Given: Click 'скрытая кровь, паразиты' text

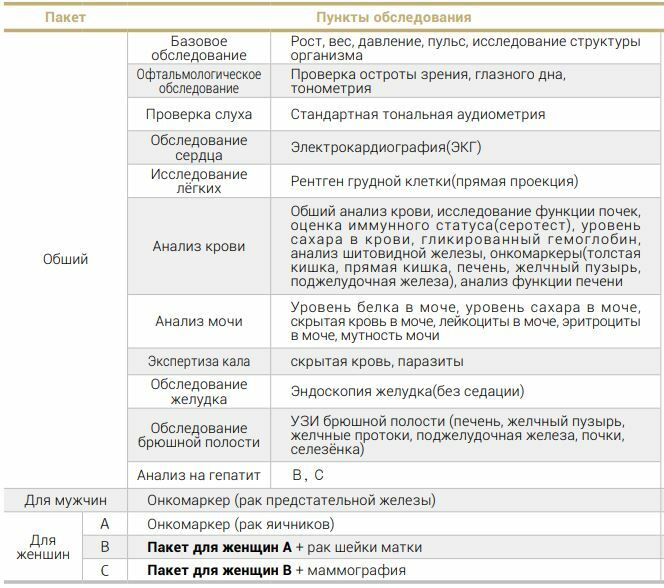Looking at the screenshot, I should pyautogui.click(x=377, y=362).
